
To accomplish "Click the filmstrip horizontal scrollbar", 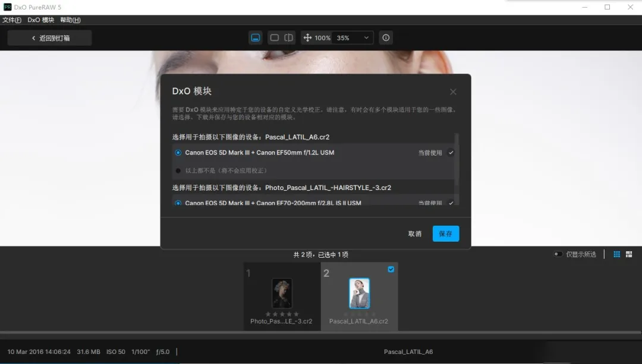I will pyautogui.click(x=321, y=333).
